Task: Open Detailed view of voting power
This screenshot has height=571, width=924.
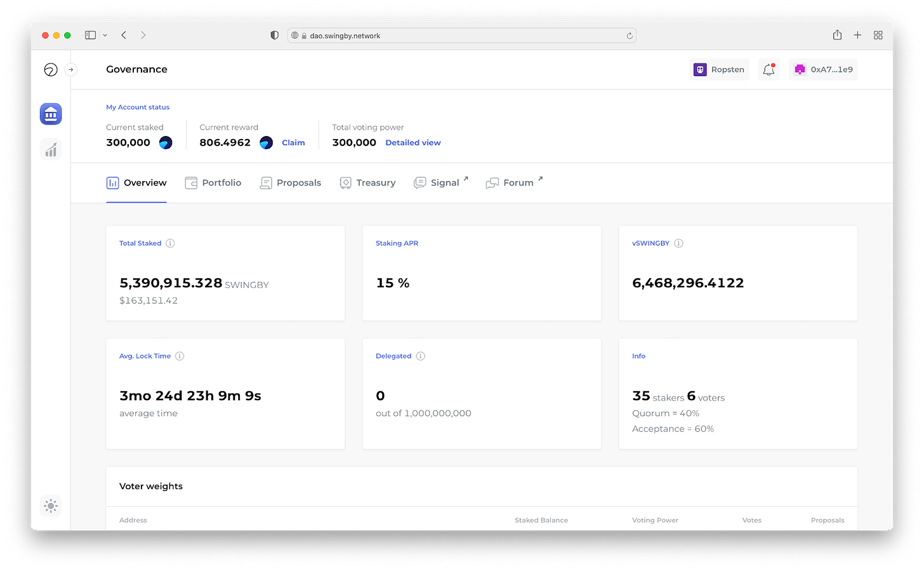Action: point(413,143)
